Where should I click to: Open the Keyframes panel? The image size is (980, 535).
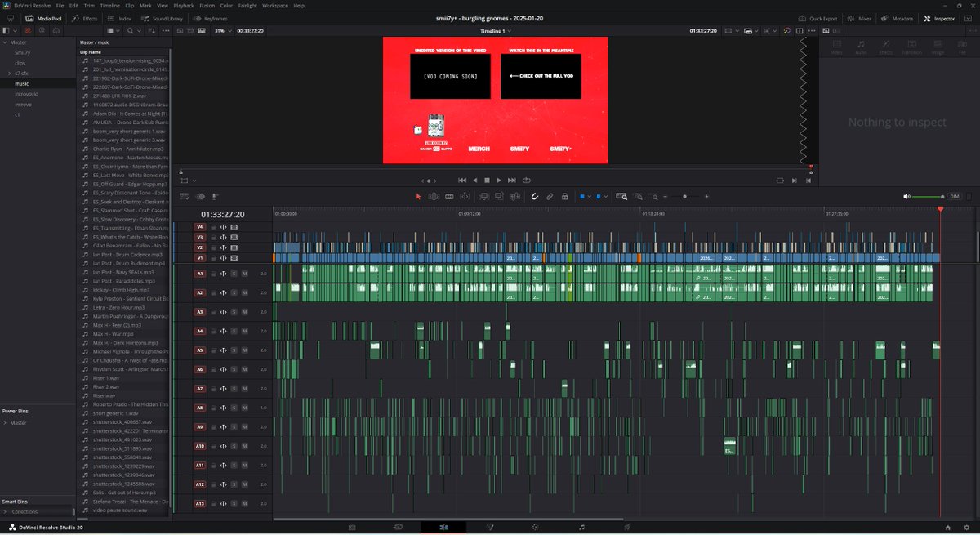tap(212, 17)
